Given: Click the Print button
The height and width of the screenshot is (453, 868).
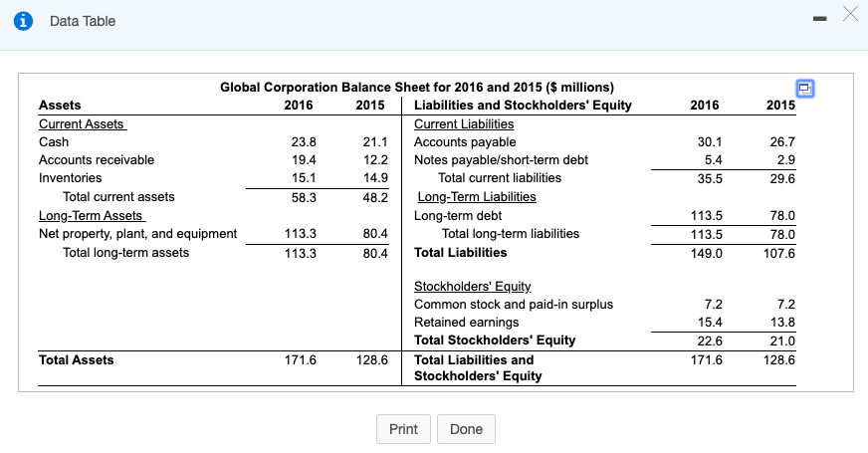Looking at the screenshot, I should click(x=403, y=429).
